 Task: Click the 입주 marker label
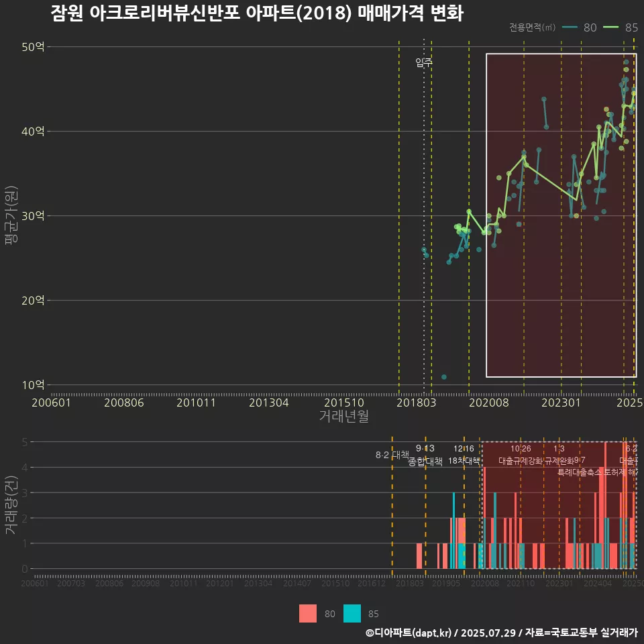click(x=424, y=62)
